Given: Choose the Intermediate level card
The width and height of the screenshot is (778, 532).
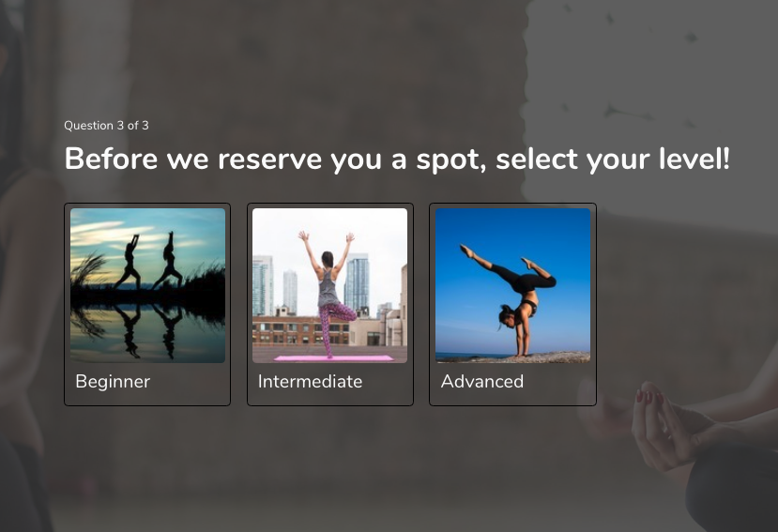Looking at the screenshot, I should (330, 304).
